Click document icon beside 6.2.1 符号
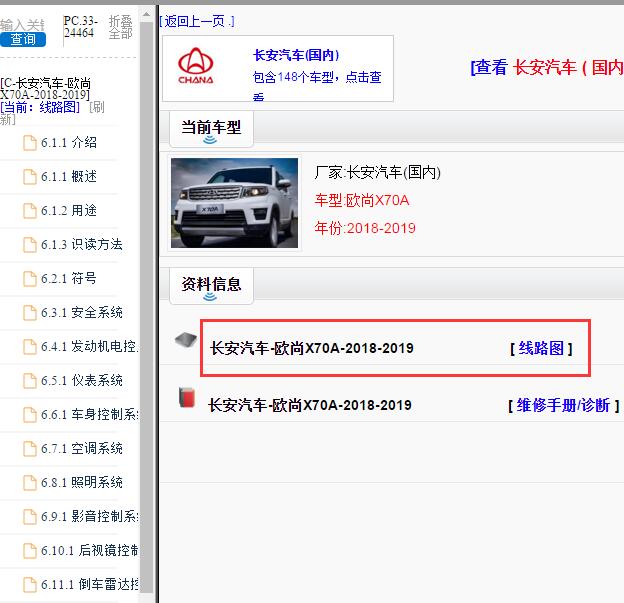Viewport: 624px width, 603px height. point(30,279)
